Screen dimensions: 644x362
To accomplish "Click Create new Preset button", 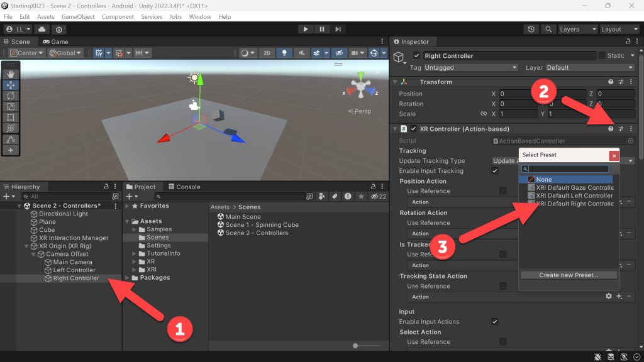I will tap(569, 275).
